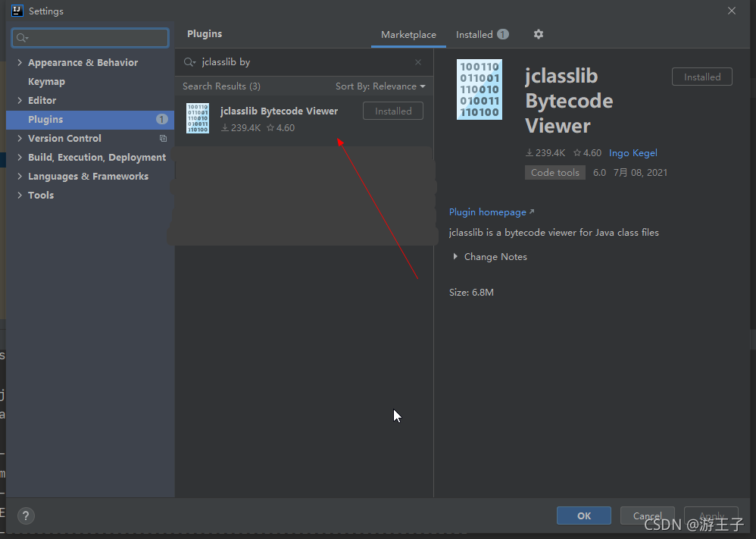Expand the Change Notes section
Viewport: 756px width, 539px height.
tap(455, 257)
